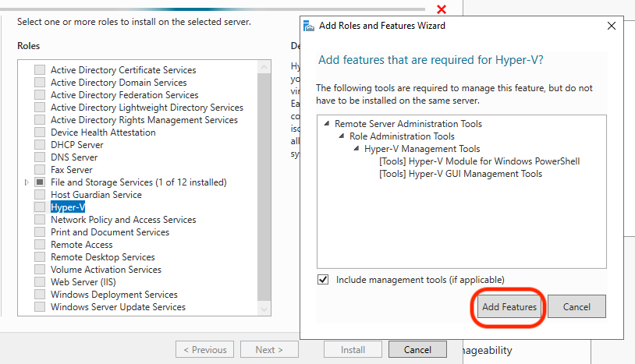Check Active Directory Certificate Services
635x364 pixels.
[x=40, y=69]
